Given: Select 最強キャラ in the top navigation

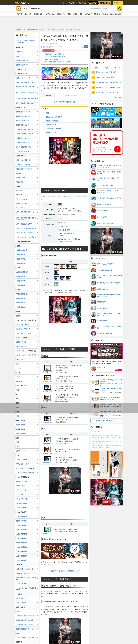Looking at the screenshot, I should 28,14.
